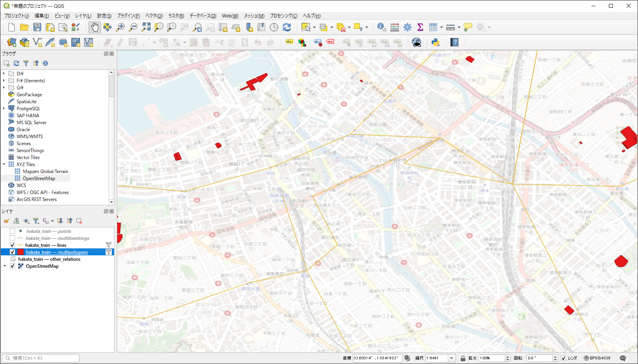This screenshot has height=364, width=638.
Task: Click the Refresh map icon
Action: (x=287, y=27)
